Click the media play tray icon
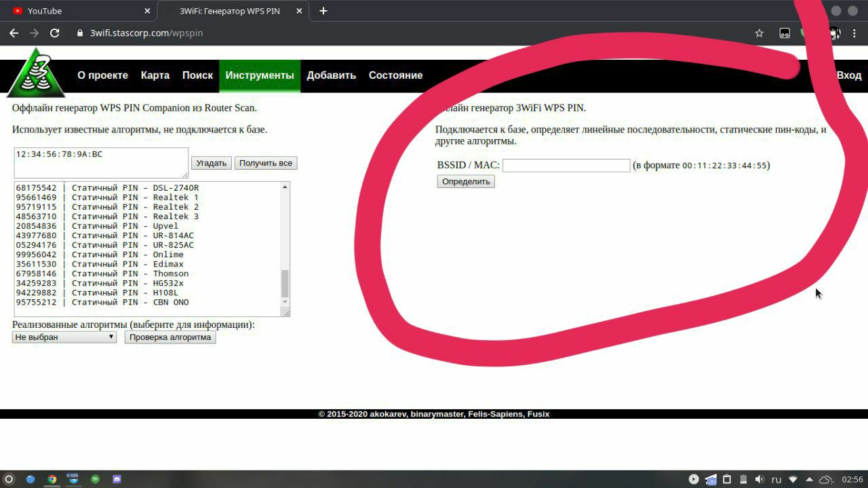The image size is (868, 488). 694,478
